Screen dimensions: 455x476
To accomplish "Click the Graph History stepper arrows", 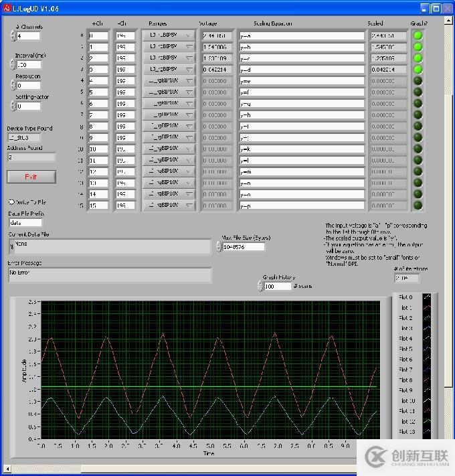I will click(x=260, y=287).
